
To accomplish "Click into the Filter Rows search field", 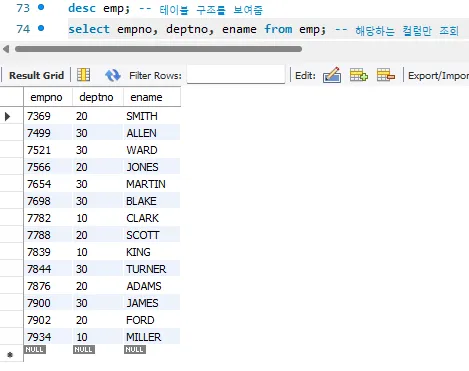I will [236, 75].
